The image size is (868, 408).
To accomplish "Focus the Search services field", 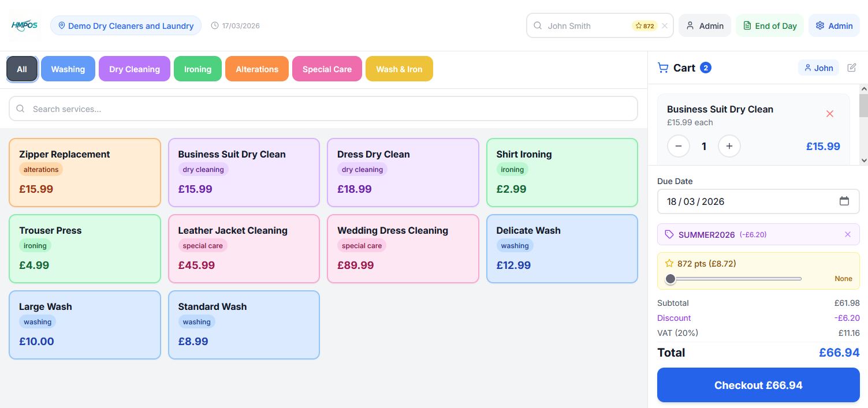I will point(323,108).
